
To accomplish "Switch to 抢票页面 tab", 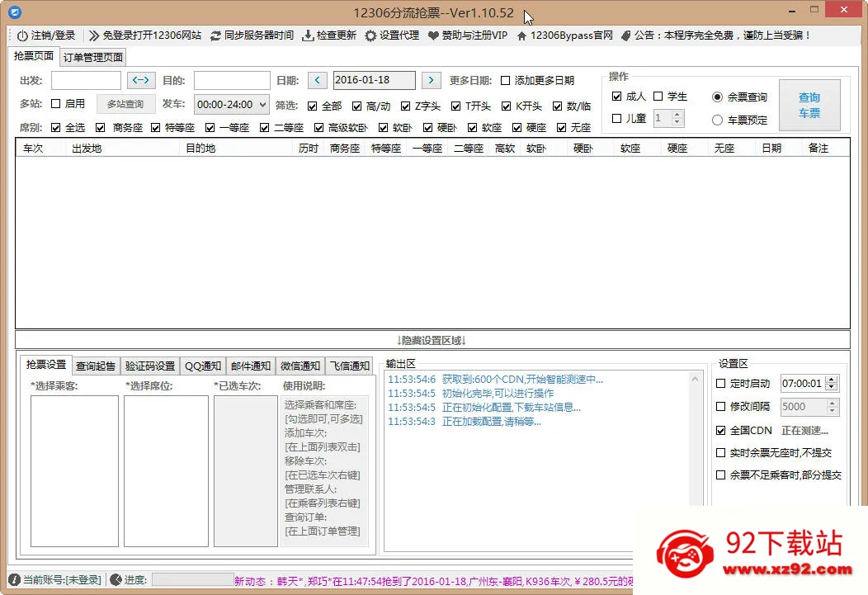I will coord(34,56).
